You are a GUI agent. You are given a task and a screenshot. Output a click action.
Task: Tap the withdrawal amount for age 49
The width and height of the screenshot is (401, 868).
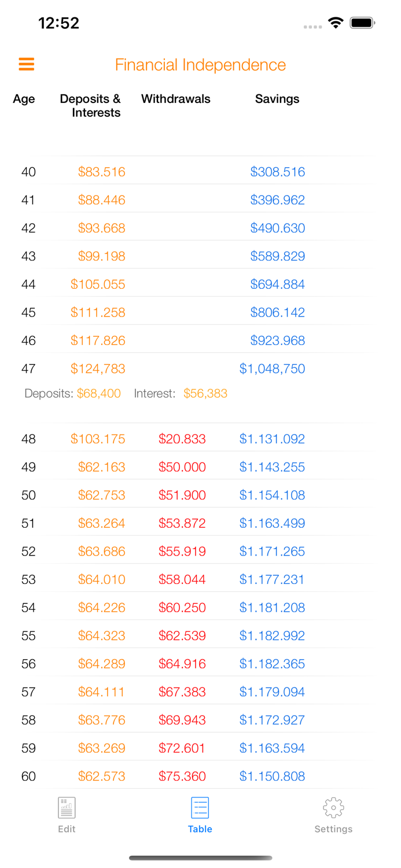182,466
